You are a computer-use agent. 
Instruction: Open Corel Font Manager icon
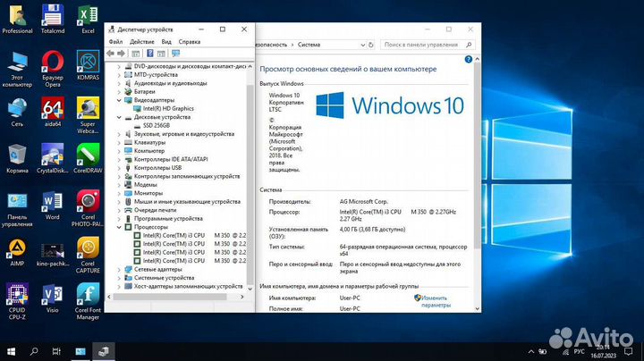pyautogui.click(x=88, y=301)
